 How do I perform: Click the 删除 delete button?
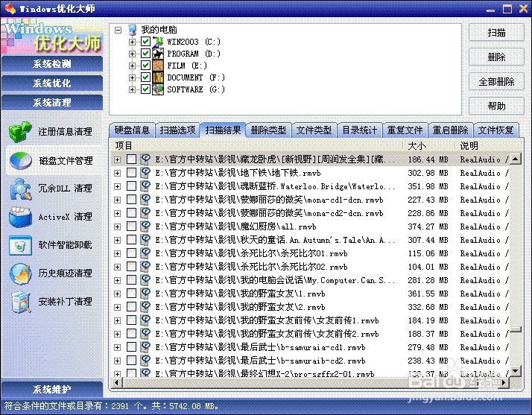(x=496, y=57)
